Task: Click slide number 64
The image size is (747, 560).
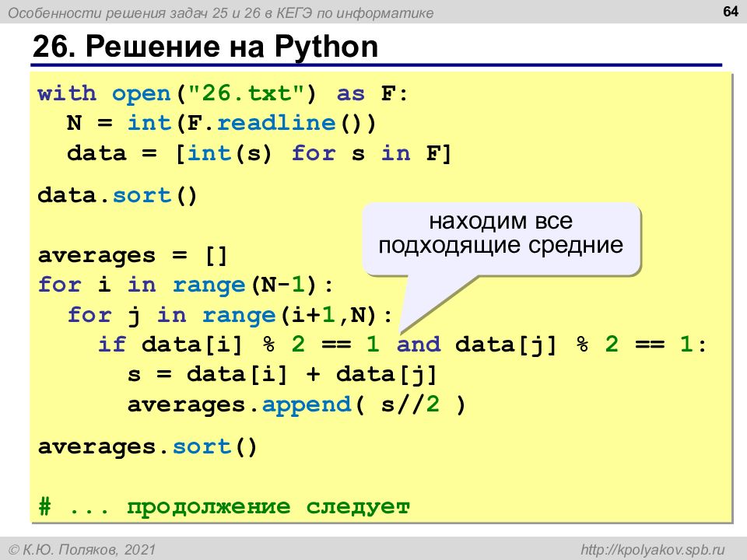Action: (x=731, y=12)
